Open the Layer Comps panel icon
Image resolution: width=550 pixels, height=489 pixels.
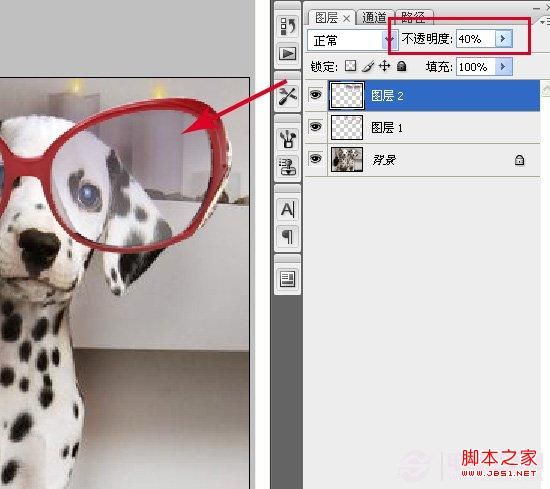(288, 279)
